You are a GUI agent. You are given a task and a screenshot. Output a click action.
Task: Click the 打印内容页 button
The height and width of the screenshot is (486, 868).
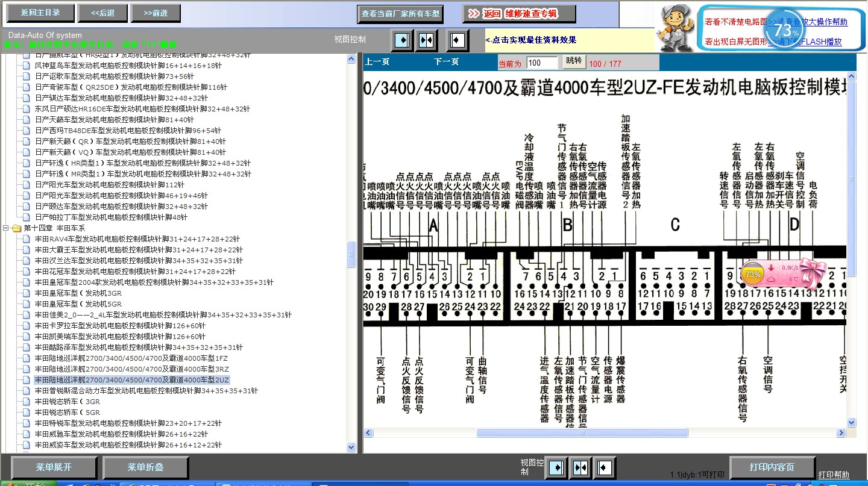coord(772,467)
